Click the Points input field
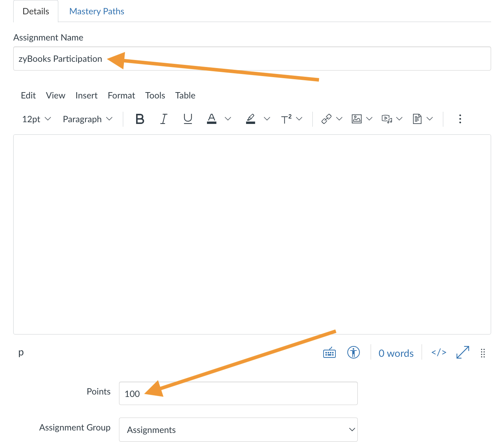This screenshot has width=504, height=442. pos(238,393)
